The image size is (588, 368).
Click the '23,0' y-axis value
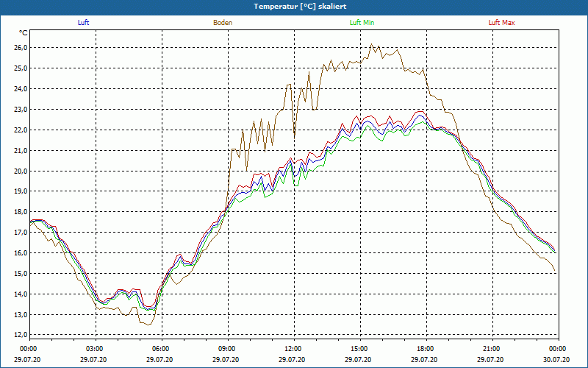21,110
